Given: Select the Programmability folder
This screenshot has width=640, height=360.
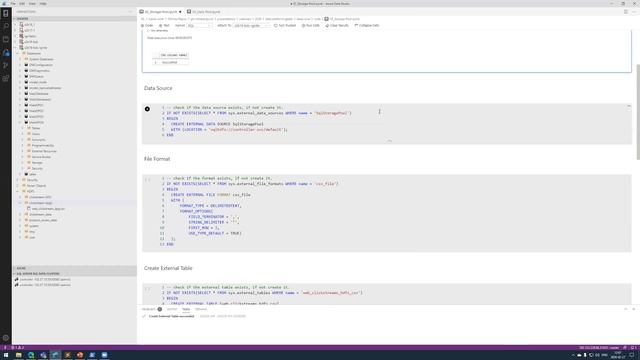Looking at the screenshot, I should click(x=43, y=145).
